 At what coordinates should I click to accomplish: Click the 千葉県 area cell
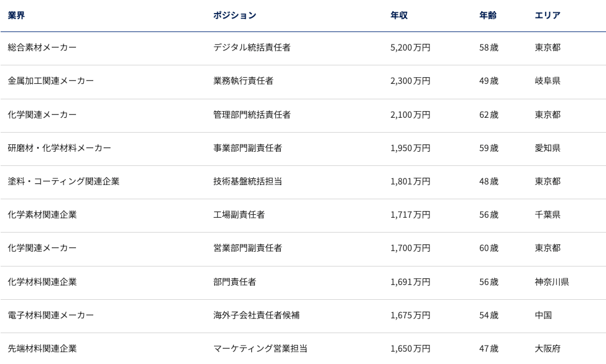(x=547, y=215)
